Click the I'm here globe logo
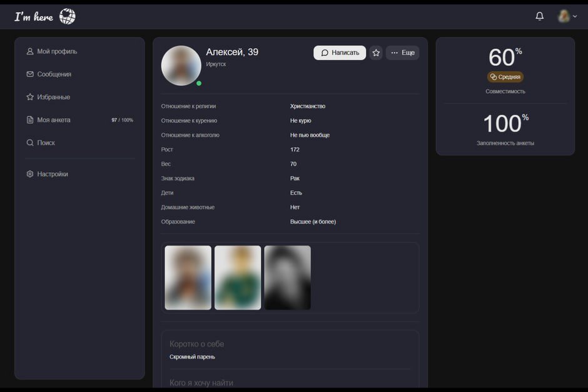The image size is (588, 392). coord(45,16)
